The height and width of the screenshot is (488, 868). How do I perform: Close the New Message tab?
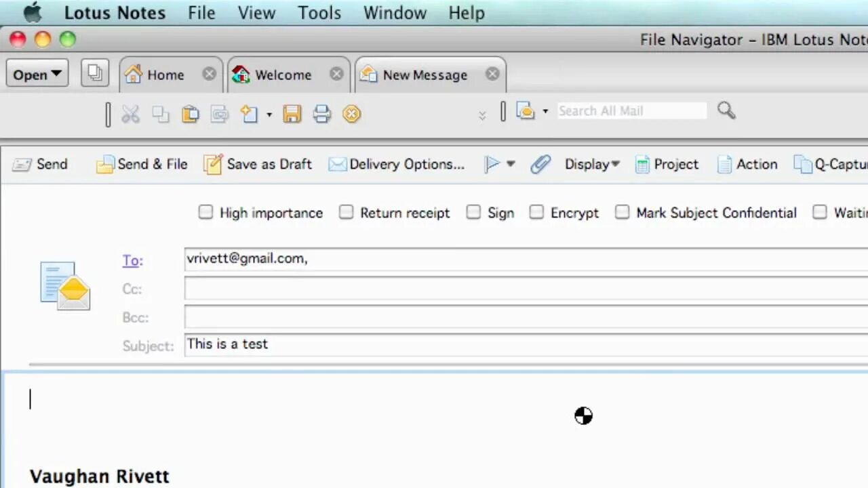click(x=492, y=75)
